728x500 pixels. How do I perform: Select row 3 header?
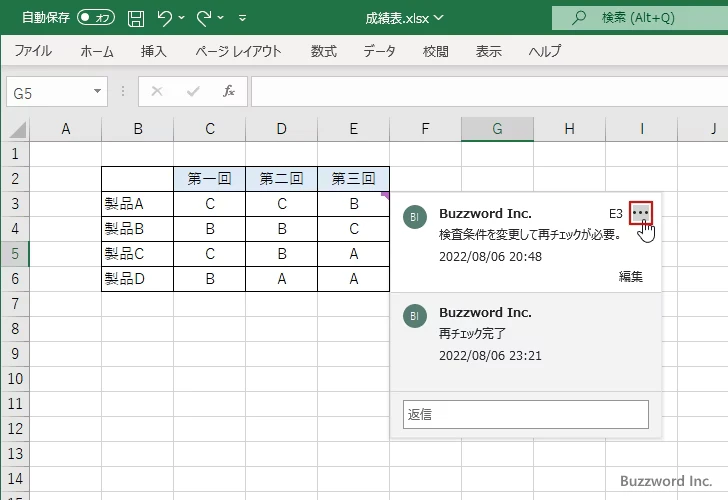click(x=15, y=203)
